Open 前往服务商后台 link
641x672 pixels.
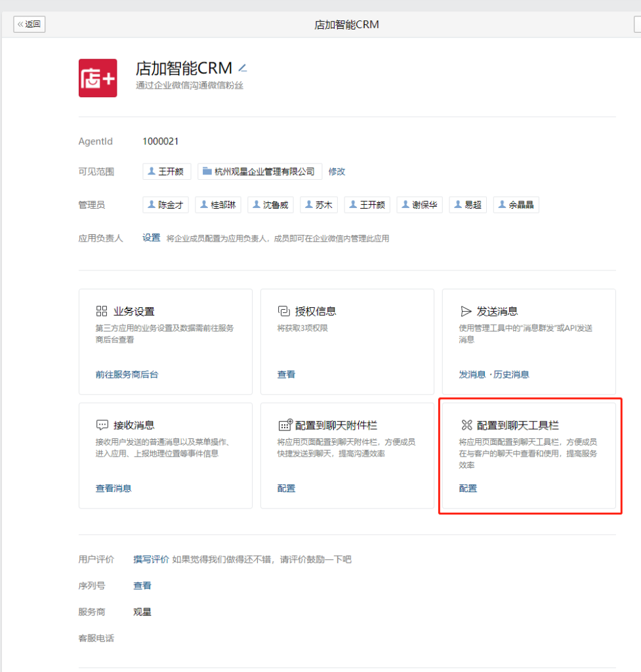coord(127,375)
